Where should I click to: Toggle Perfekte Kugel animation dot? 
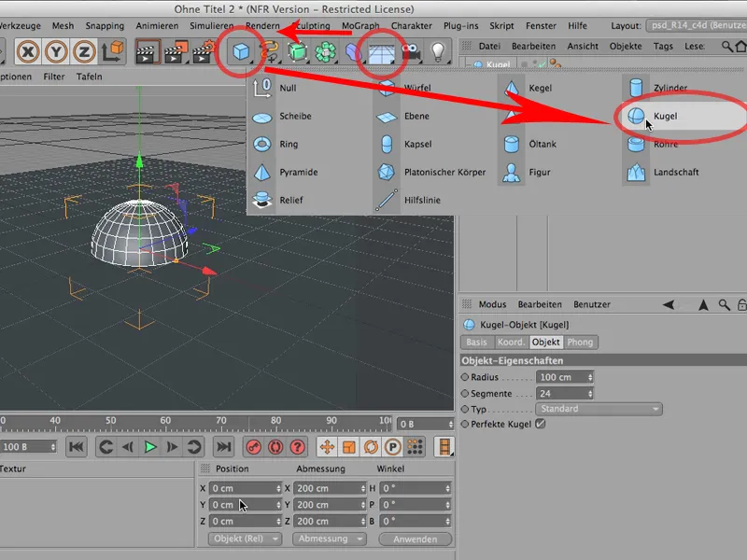(x=465, y=424)
